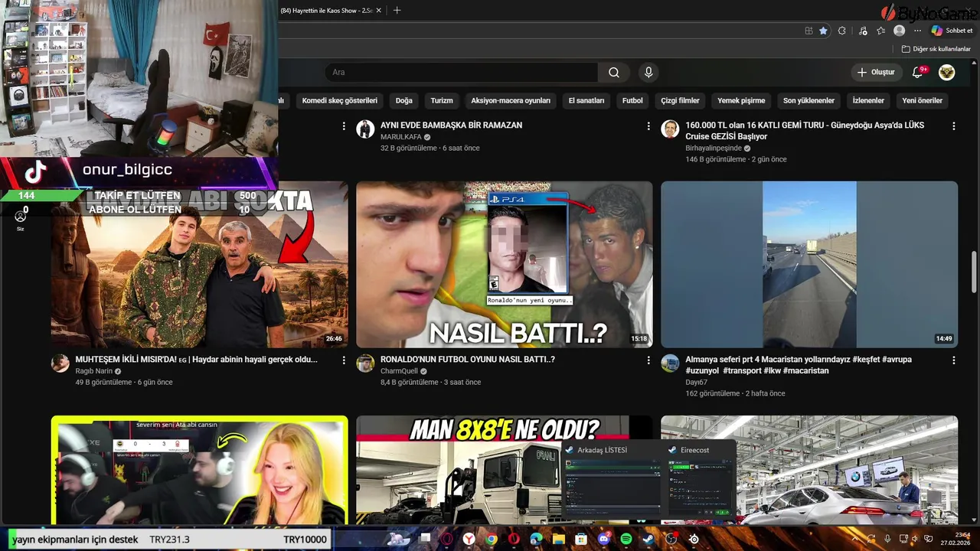Image resolution: width=980 pixels, height=551 pixels.
Task: Select the Komedi skeç gösterileri chip
Action: (340, 100)
